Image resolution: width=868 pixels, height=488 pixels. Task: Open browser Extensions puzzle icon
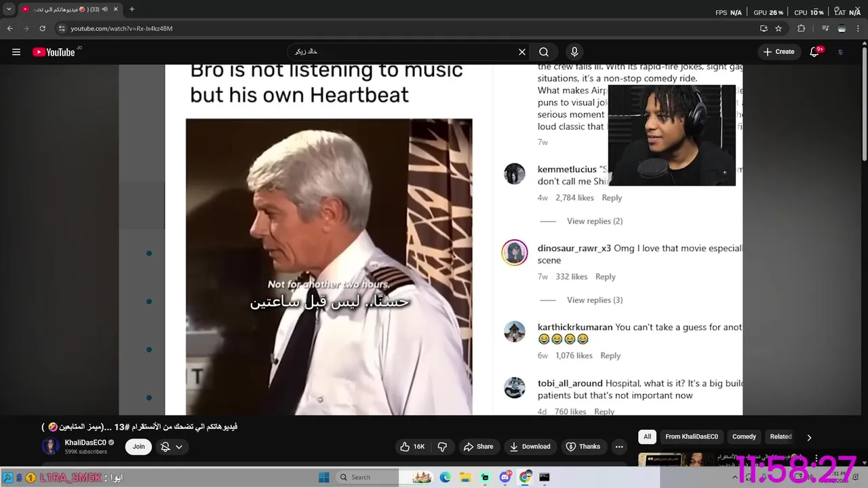tap(801, 28)
